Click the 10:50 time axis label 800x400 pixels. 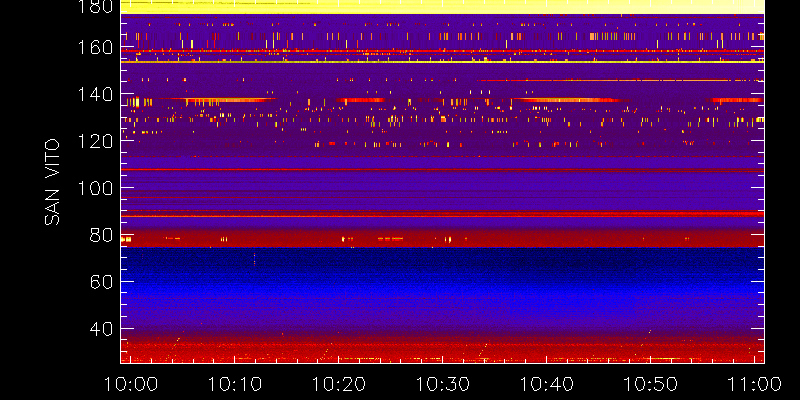point(651,384)
